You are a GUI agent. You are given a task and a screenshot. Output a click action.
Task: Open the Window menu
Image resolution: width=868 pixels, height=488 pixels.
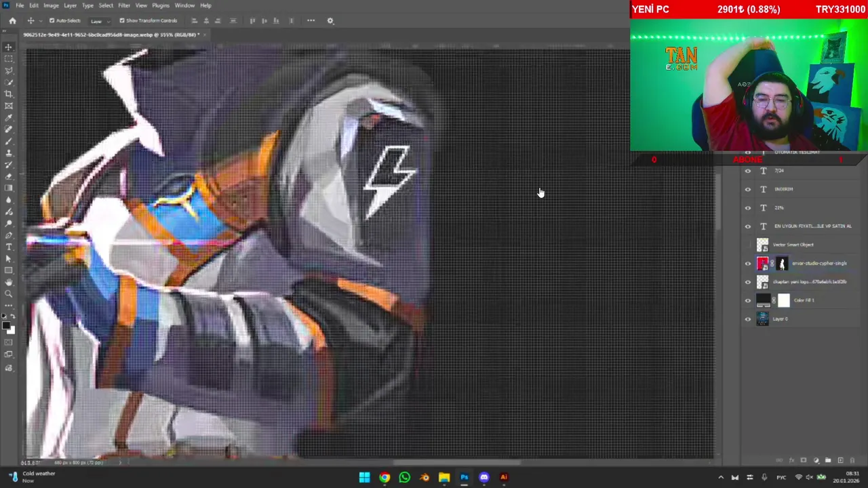[184, 5]
